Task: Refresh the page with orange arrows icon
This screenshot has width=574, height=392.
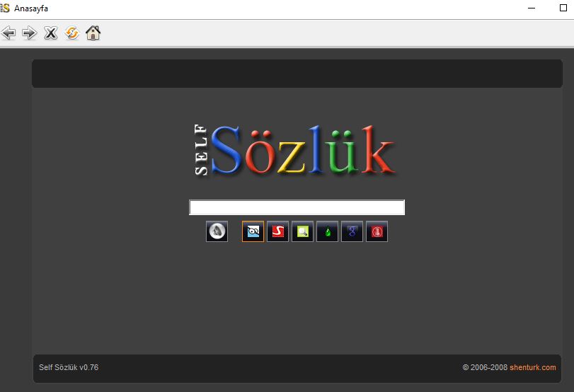Action: tap(72, 33)
